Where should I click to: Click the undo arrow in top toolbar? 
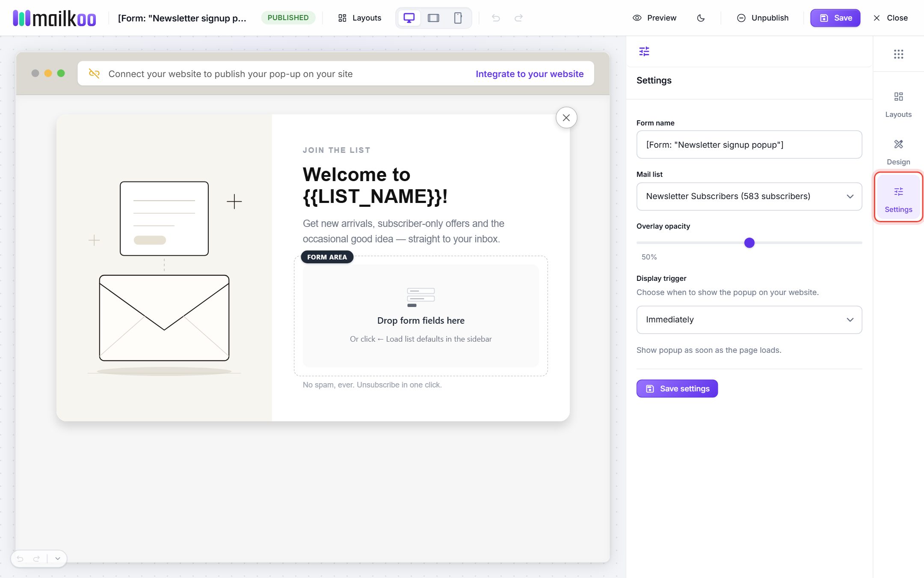pos(496,18)
